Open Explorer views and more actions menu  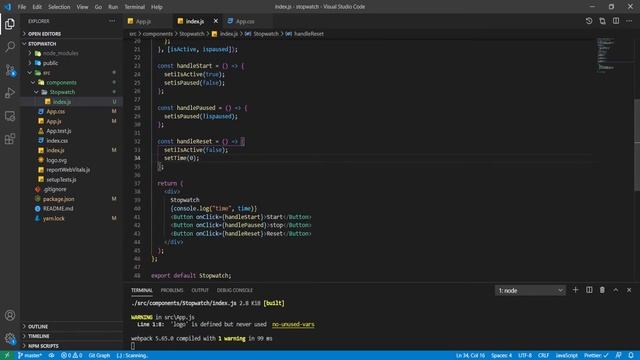point(112,21)
